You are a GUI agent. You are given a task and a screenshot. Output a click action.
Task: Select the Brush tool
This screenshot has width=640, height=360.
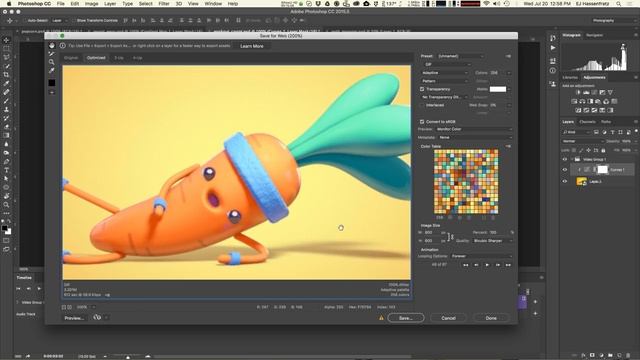pyautogui.click(x=7, y=101)
